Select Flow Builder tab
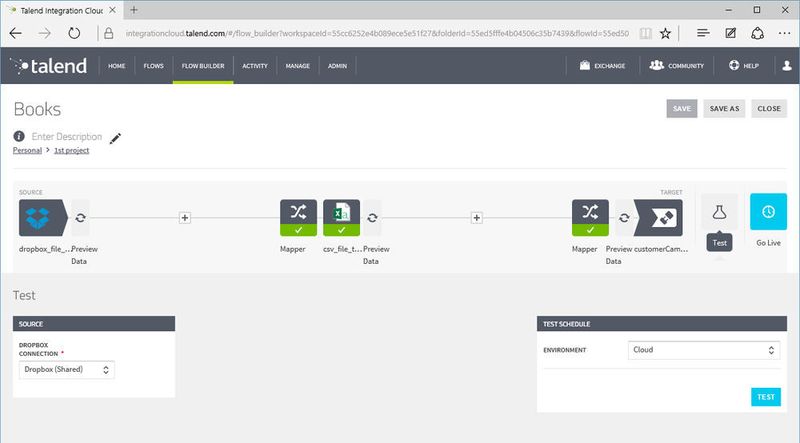 [203, 66]
